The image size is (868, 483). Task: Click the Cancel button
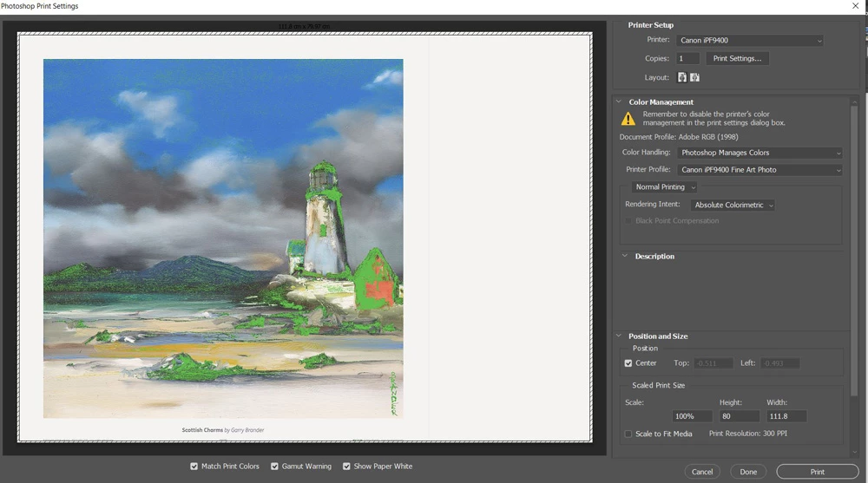[702, 472]
